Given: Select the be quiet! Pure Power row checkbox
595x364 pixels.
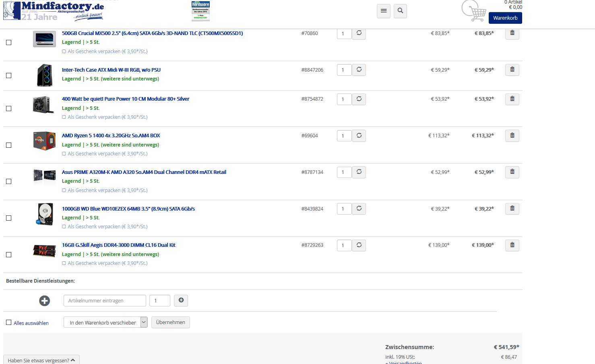Looking at the screenshot, I should 8,108.
